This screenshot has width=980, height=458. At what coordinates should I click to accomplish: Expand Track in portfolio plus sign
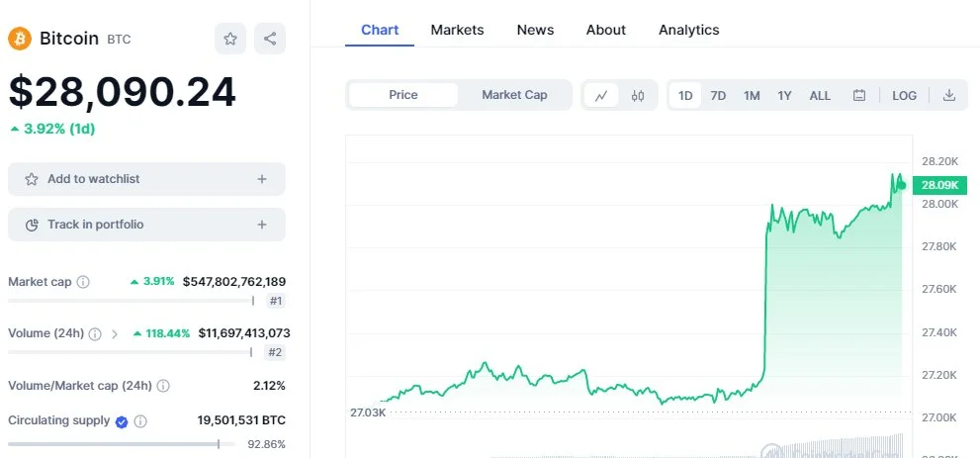point(262,225)
